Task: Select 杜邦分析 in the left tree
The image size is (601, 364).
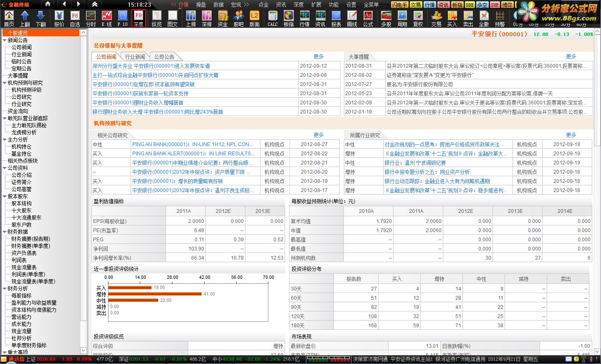Action: [x=21, y=338]
